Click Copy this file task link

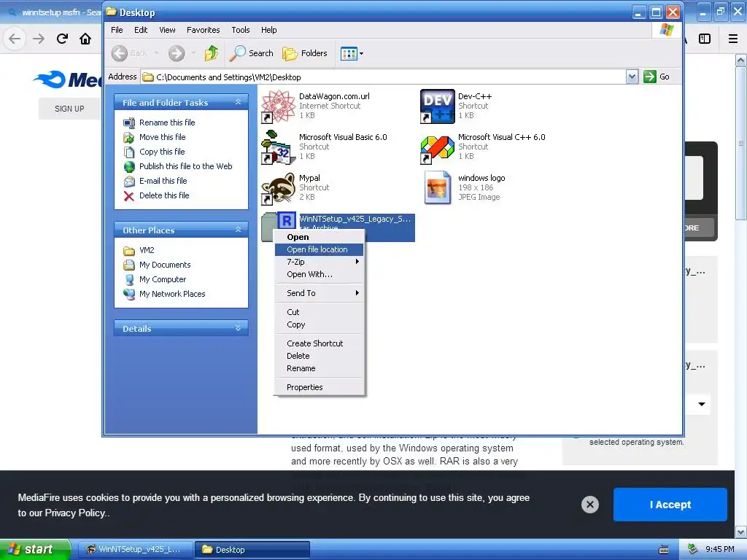(162, 152)
